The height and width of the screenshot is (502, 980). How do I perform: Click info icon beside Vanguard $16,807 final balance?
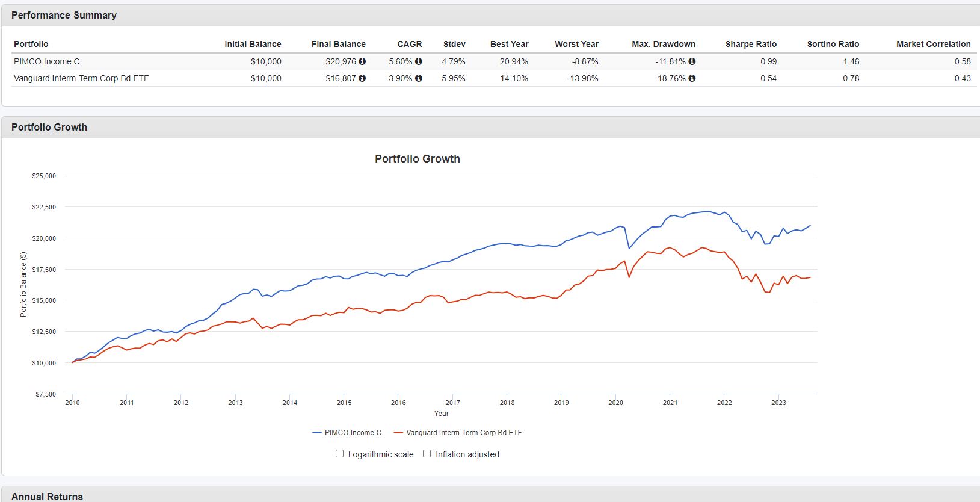362,78
